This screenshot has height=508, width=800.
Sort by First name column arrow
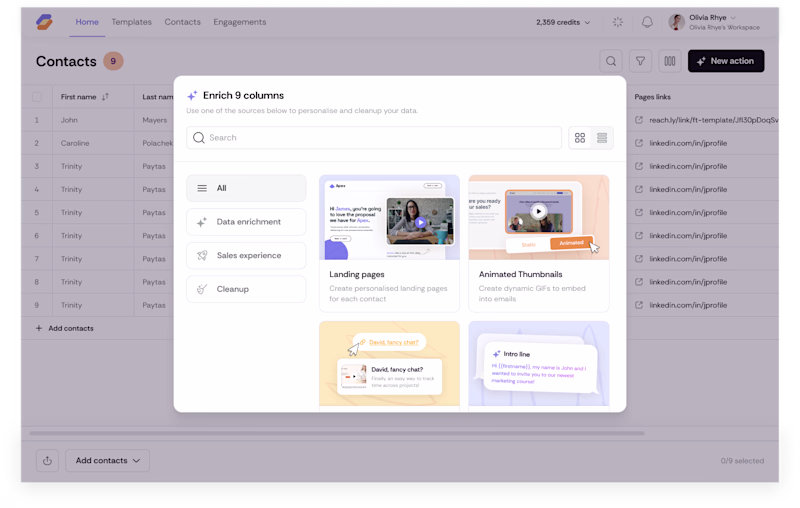click(105, 97)
